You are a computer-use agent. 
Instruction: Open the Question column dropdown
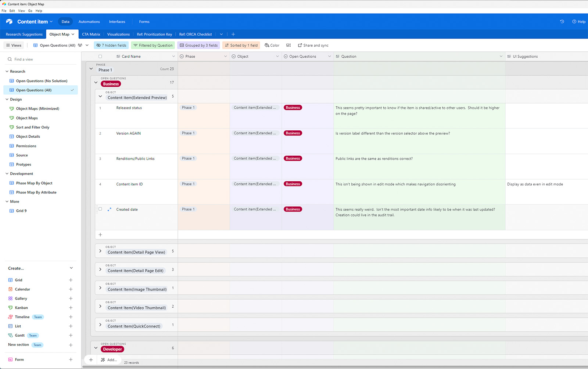coord(501,57)
